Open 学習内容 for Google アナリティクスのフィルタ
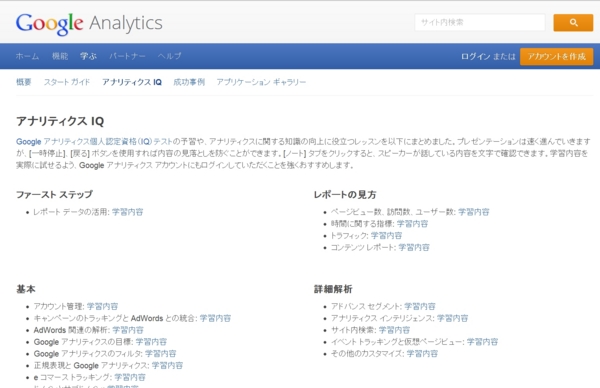The image size is (600, 388). click(x=160, y=354)
